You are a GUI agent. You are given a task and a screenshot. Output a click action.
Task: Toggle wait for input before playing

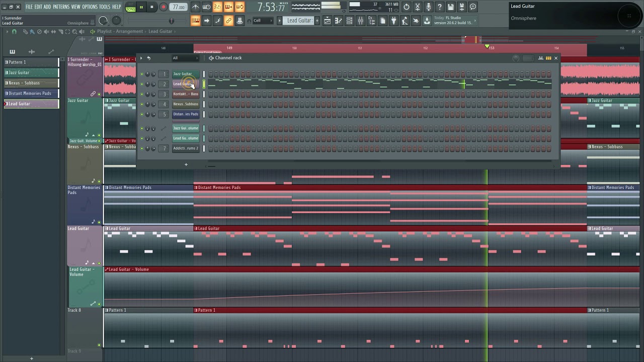[206, 7]
